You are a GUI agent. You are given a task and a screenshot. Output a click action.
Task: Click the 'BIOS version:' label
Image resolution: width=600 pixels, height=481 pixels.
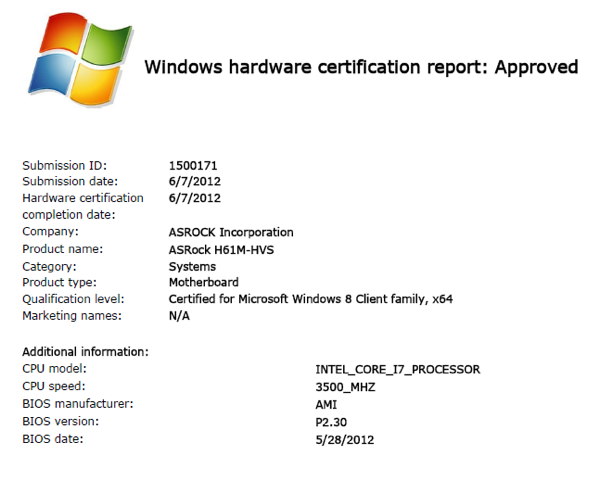tap(60, 422)
